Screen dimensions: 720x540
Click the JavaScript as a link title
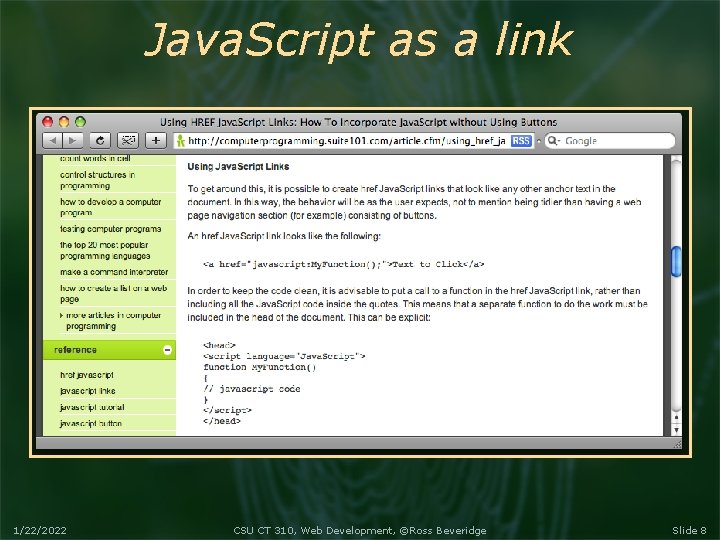(x=359, y=40)
